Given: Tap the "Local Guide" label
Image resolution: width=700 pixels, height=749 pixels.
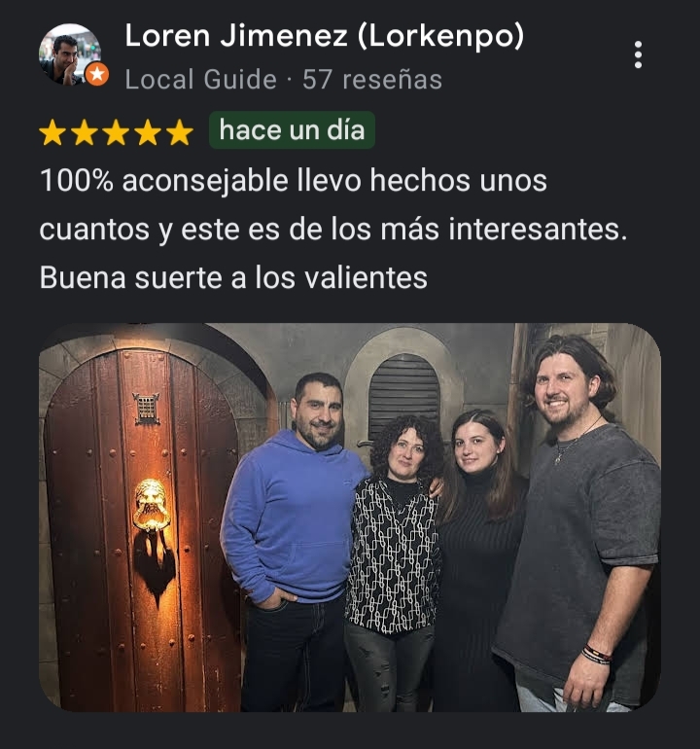Looking at the screenshot, I should [200, 80].
